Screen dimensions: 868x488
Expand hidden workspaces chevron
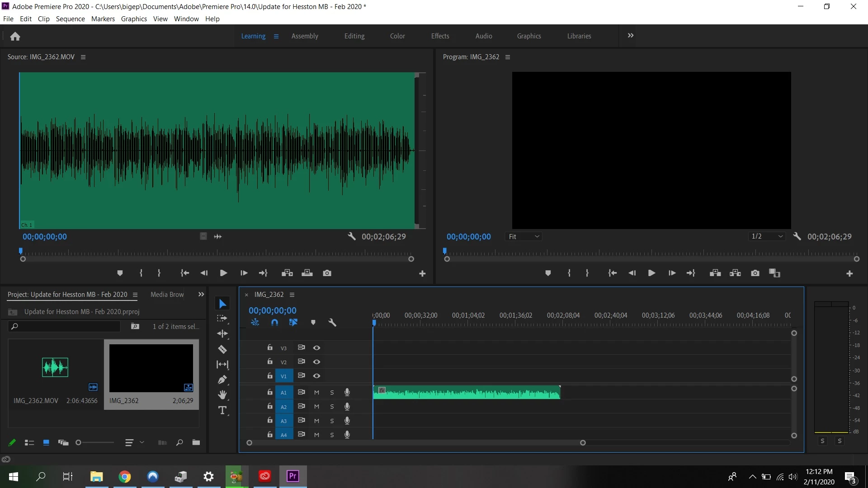[631, 36]
